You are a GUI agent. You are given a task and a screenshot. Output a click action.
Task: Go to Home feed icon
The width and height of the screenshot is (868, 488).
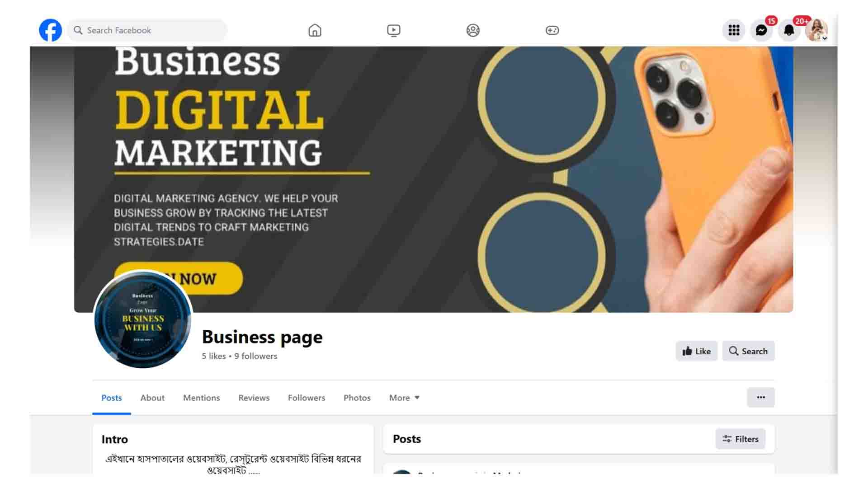click(315, 30)
